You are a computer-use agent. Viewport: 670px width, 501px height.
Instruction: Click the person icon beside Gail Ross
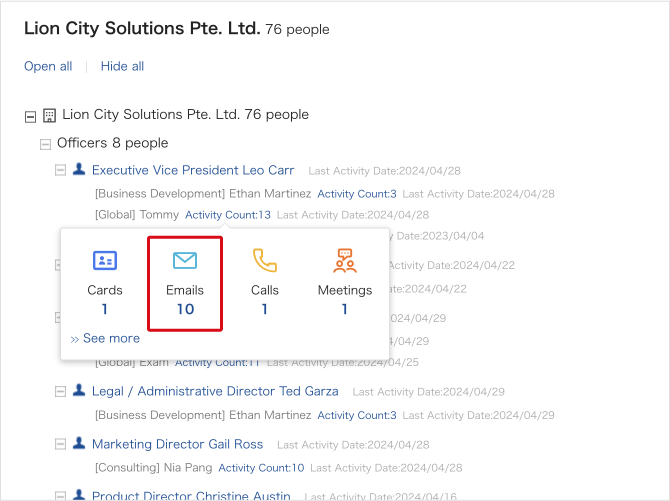[x=79, y=444]
